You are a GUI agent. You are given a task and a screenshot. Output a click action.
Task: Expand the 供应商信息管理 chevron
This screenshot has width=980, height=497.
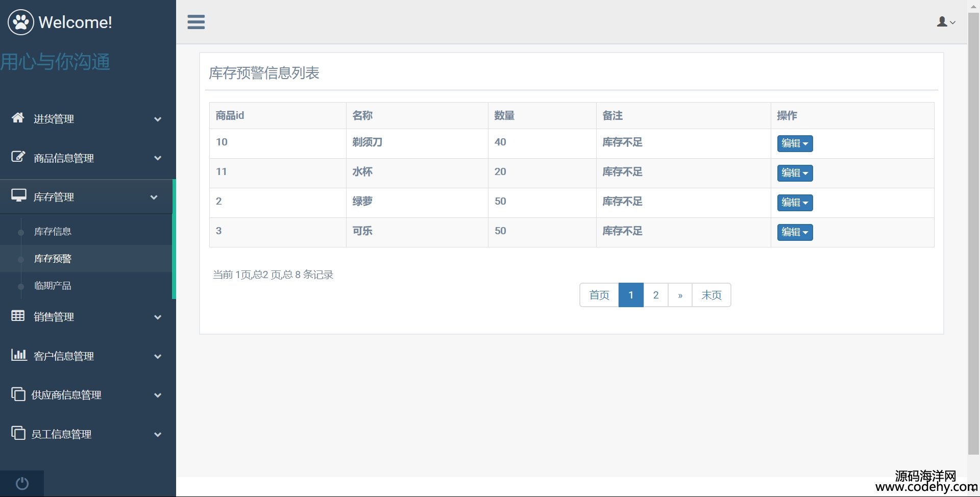158,395
